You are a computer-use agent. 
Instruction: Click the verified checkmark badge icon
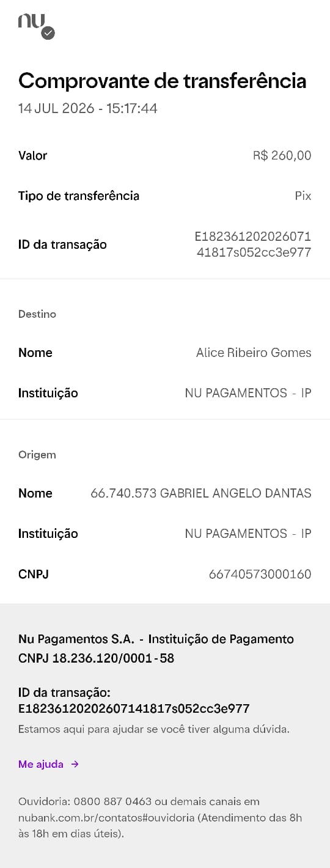pyautogui.click(x=48, y=33)
